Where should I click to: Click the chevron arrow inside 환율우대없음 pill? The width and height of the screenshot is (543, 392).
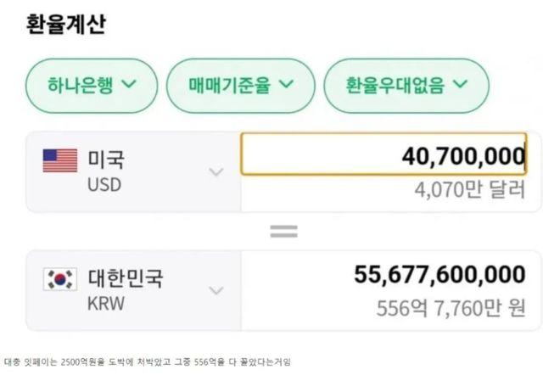(x=461, y=84)
